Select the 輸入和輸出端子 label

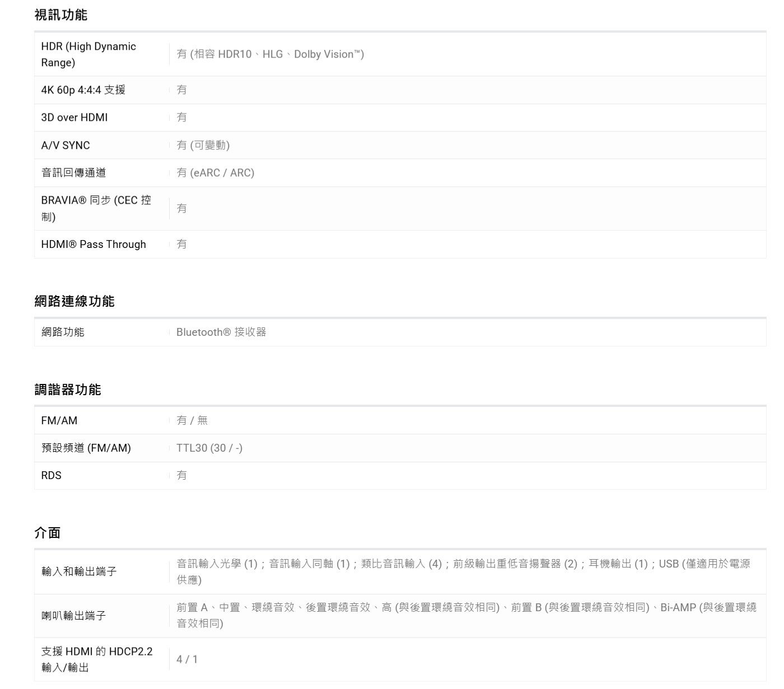pos(79,571)
